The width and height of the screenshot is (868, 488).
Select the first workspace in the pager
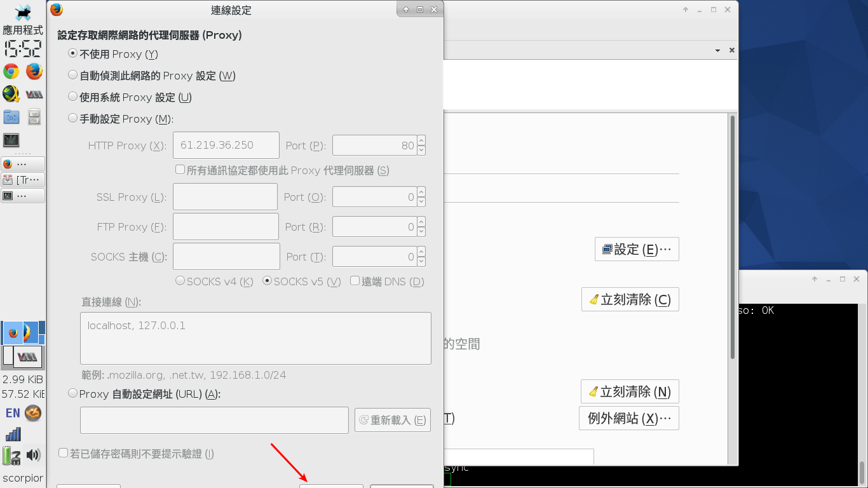[23, 332]
